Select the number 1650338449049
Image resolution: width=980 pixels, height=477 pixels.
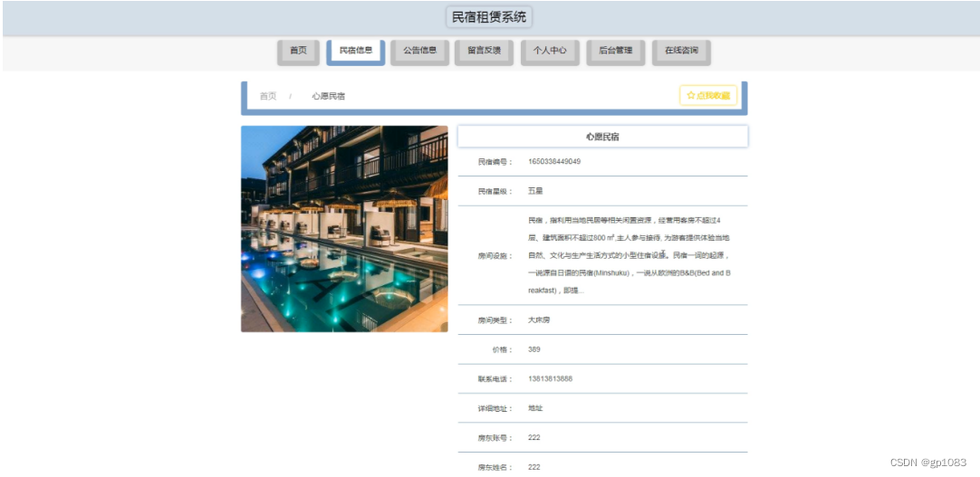point(554,162)
